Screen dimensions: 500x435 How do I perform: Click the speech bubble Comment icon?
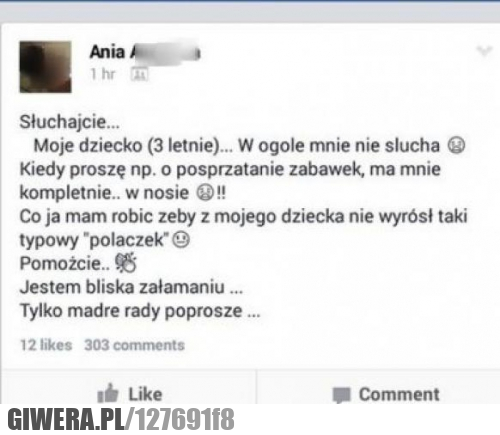[x=342, y=395]
